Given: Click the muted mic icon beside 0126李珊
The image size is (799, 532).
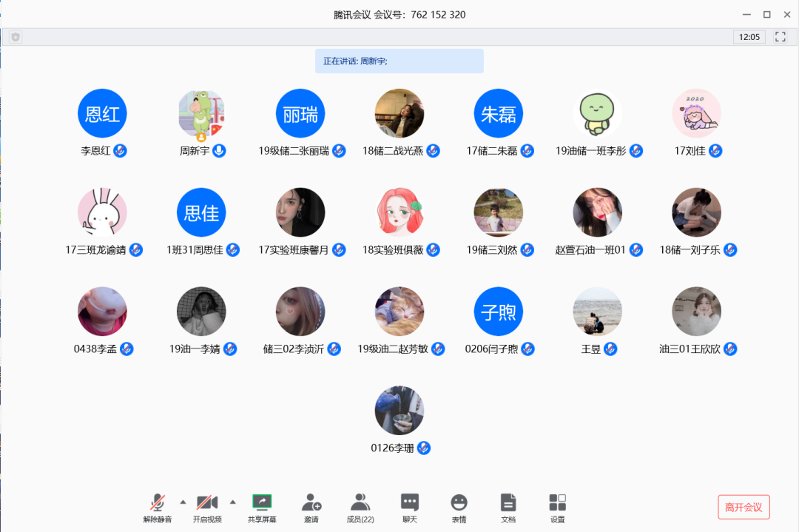Looking at the screenshot, I should [424, 448].
